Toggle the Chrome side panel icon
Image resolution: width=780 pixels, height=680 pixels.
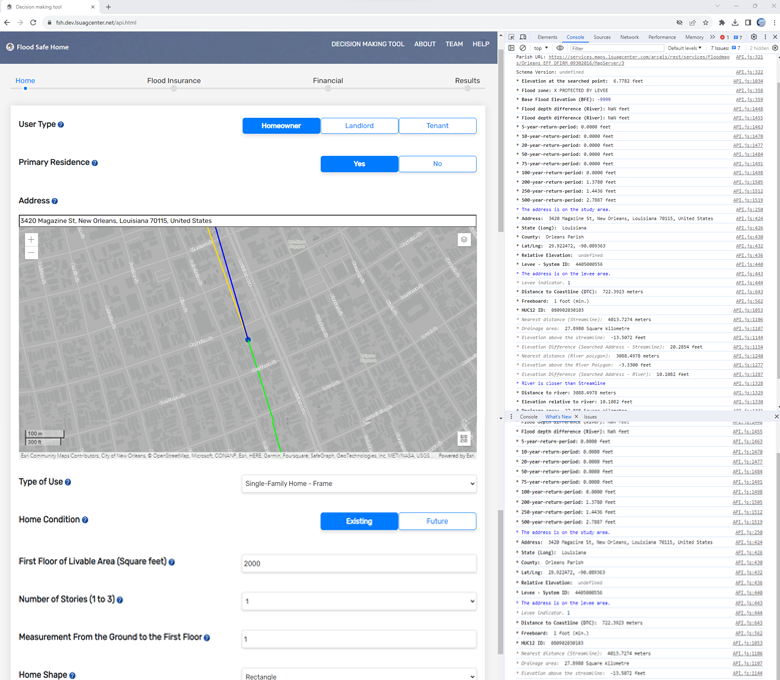[x=748, y=22]
